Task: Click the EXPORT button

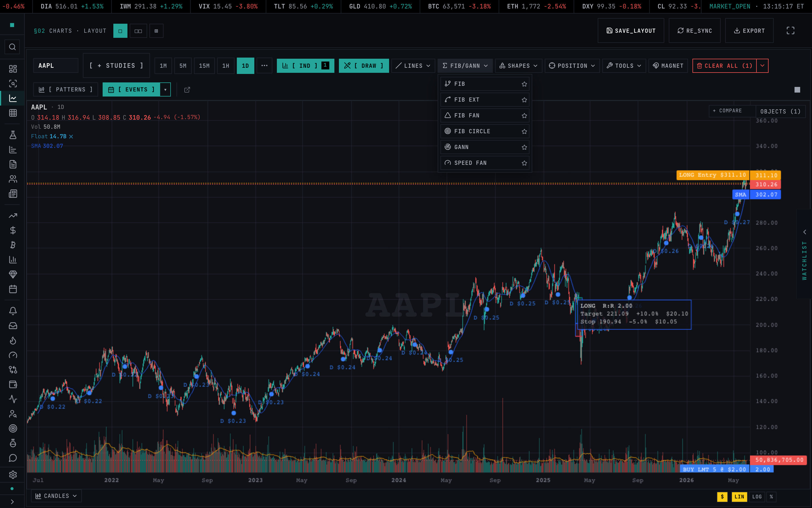Action: (749, 30)
